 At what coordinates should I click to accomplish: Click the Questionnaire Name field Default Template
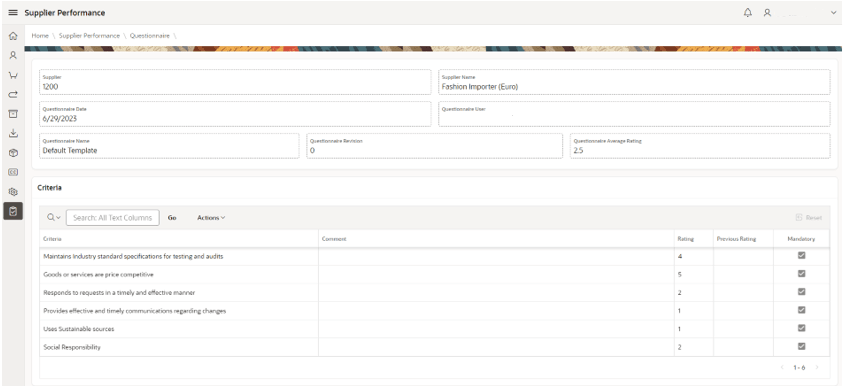169,146
